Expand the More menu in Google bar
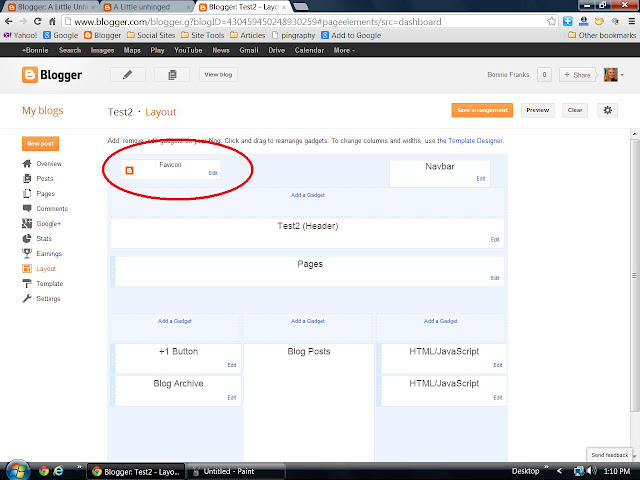This screenshot has height=480, width=640. 344,50
